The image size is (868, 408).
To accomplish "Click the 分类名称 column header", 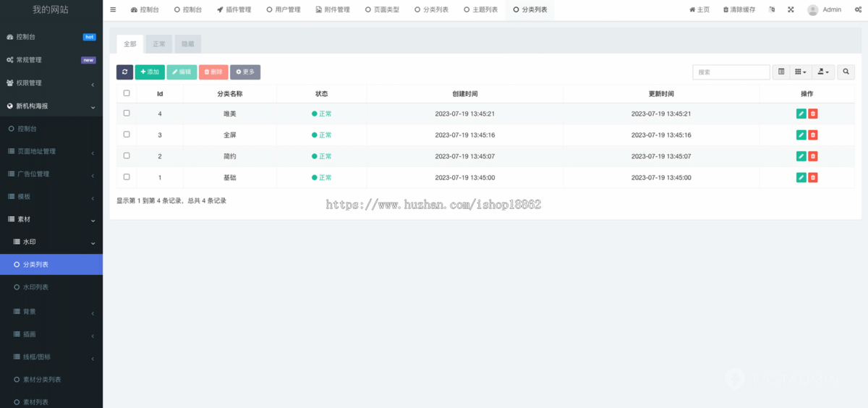I will coord(230,94).
